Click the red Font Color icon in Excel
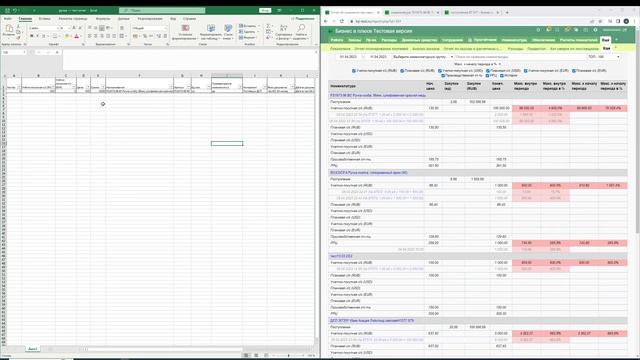Image resolution: width=640 pixels, height=360 pixels. (76, 36)
